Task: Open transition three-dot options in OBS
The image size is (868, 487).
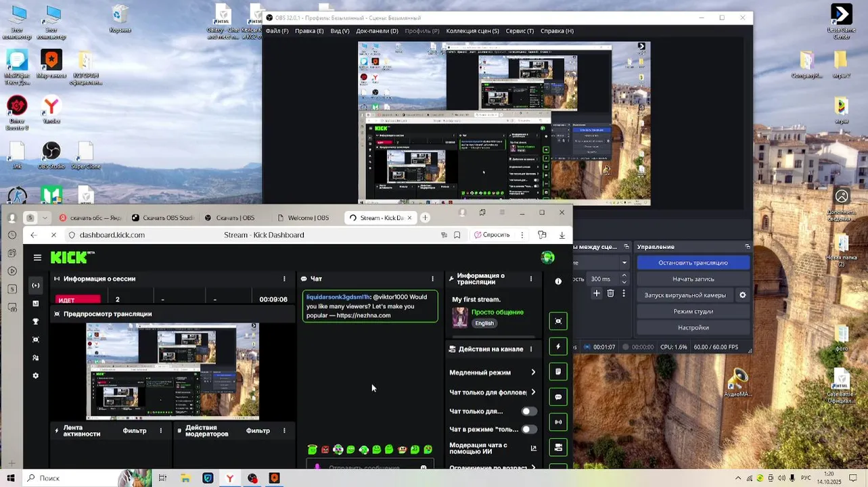Action: point(624,294)
